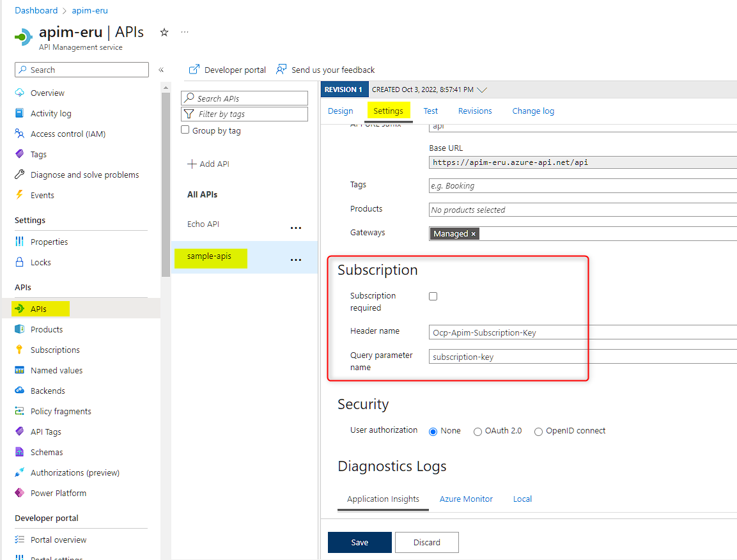Click the Products icon
Image resolution: width=737 pixels, height=560 pixels.
(19, 329)
